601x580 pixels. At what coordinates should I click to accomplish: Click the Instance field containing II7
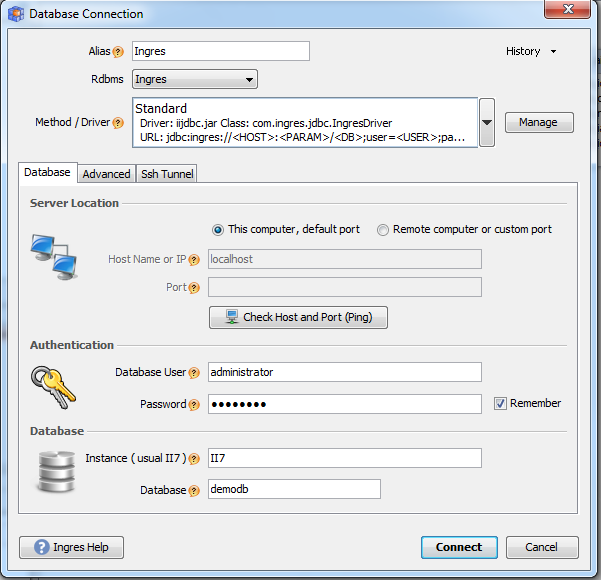(345, 458)
